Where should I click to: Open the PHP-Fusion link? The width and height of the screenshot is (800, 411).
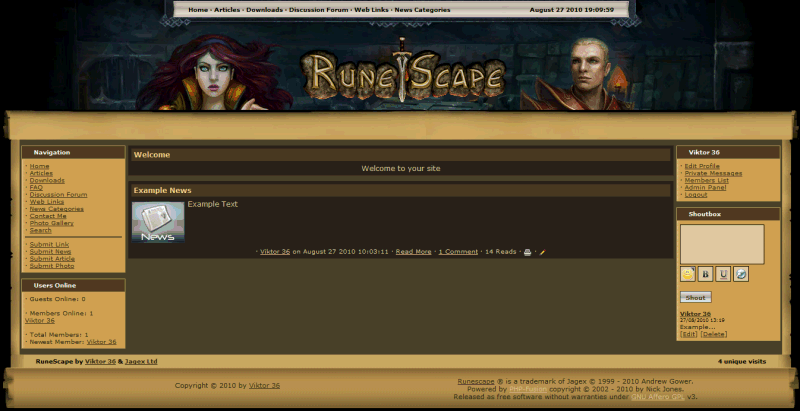click(x=528, y=389)
